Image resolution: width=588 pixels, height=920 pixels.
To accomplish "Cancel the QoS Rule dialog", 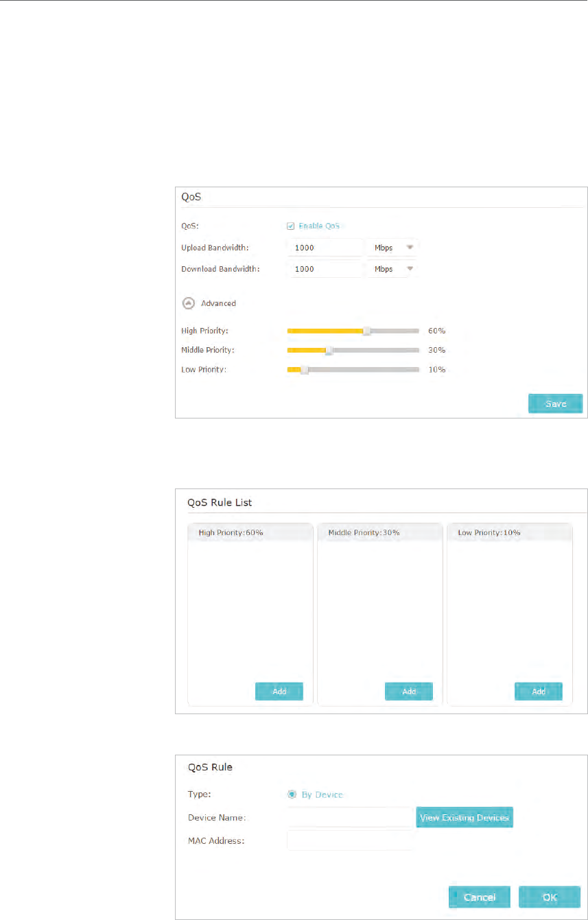I will tap(480, 897).
